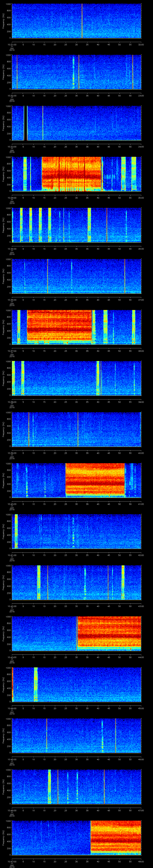Click the narrow burst near 14 seconds in the 10:33:00 spectrogram
The height and width of the screenshot is (868, 153).
(x=43, y=123)
